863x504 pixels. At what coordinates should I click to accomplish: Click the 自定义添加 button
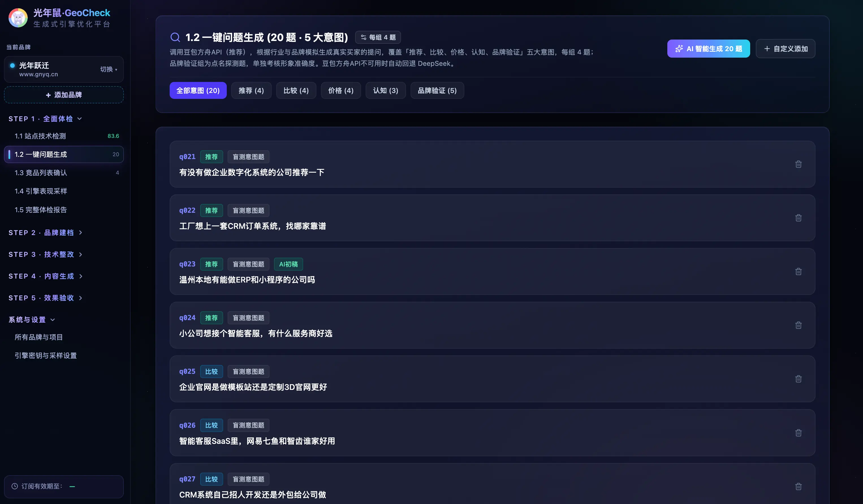(785, 49)
